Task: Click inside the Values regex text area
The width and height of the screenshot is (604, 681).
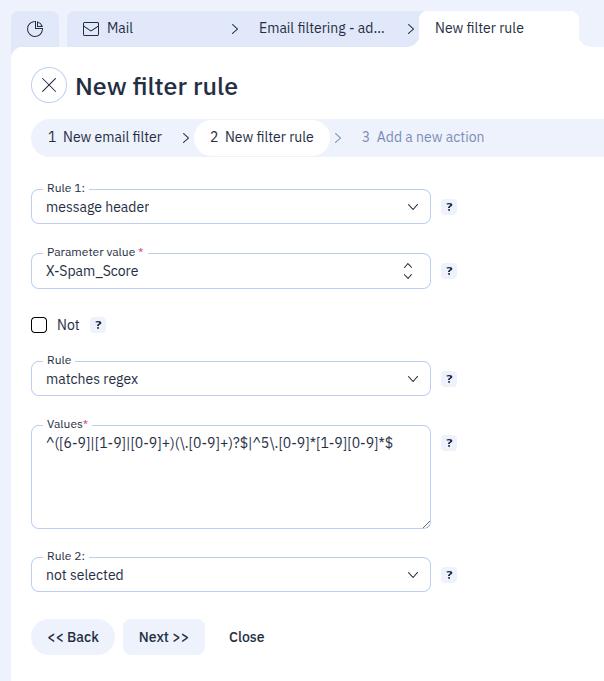Action: click(231, 477)
